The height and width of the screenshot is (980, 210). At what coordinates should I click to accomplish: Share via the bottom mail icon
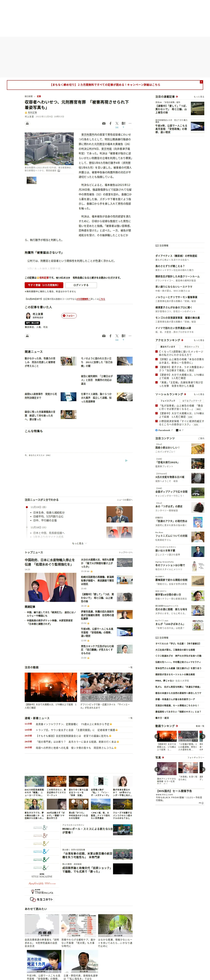(x=104, y=336)
